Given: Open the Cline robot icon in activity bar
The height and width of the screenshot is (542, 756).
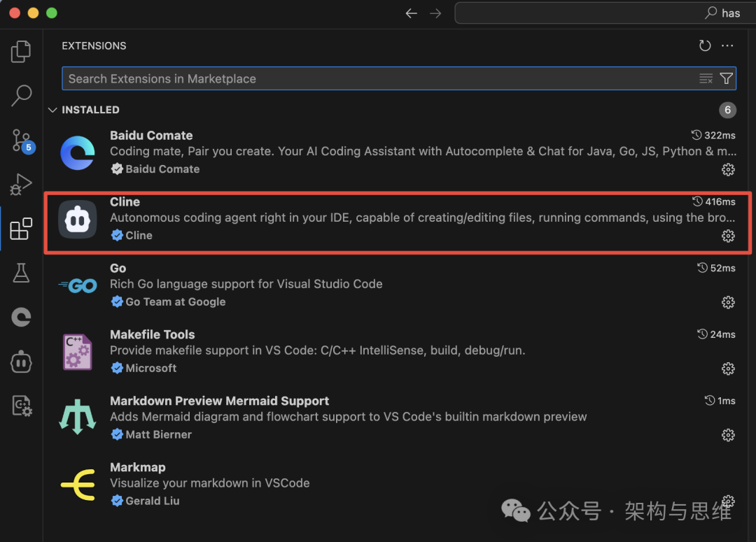Looking at the screenshot, I should (21, 362).
